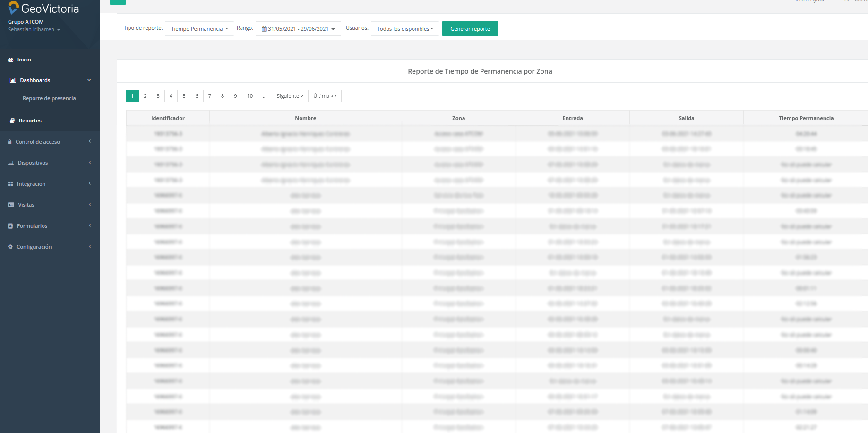Click the Tiempo Permanencia column header

tap(806, 119)
